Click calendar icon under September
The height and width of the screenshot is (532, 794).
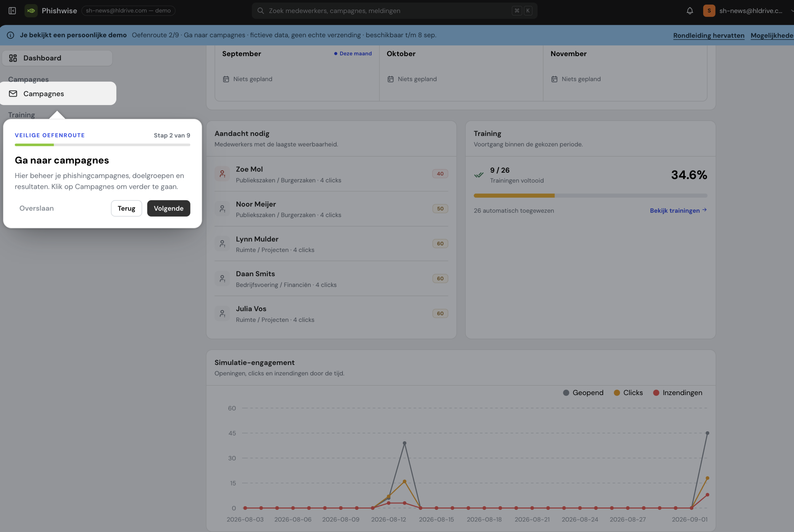[226, 79]
